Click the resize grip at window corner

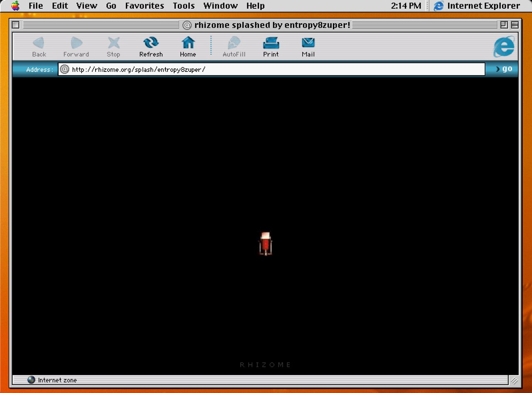point(514,380)
